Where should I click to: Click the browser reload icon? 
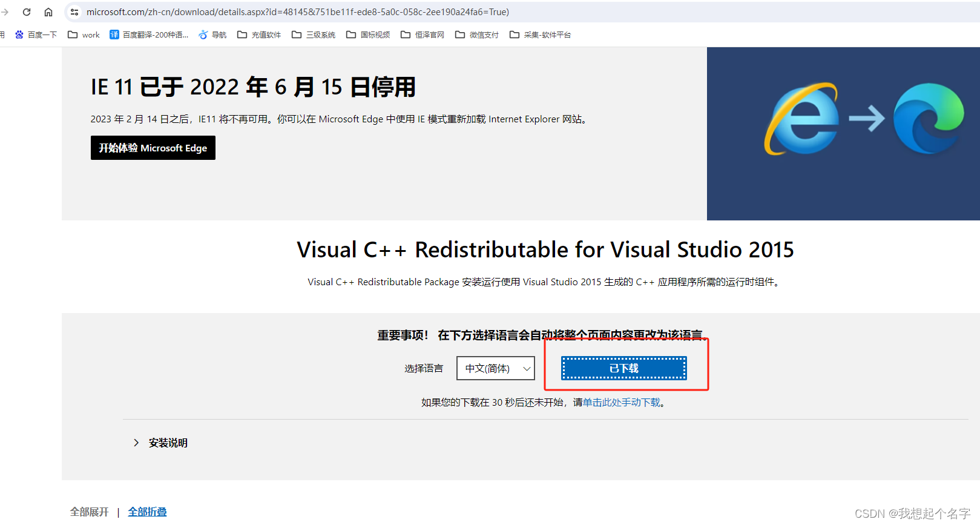tap(27, 12)
